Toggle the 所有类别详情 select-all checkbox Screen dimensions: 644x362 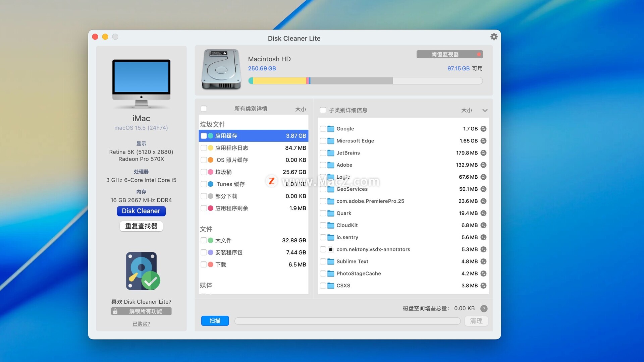tap(204, 109)
